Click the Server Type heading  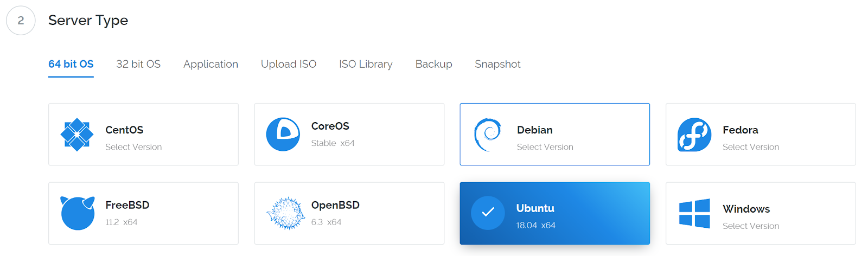[x=88, y=21]
